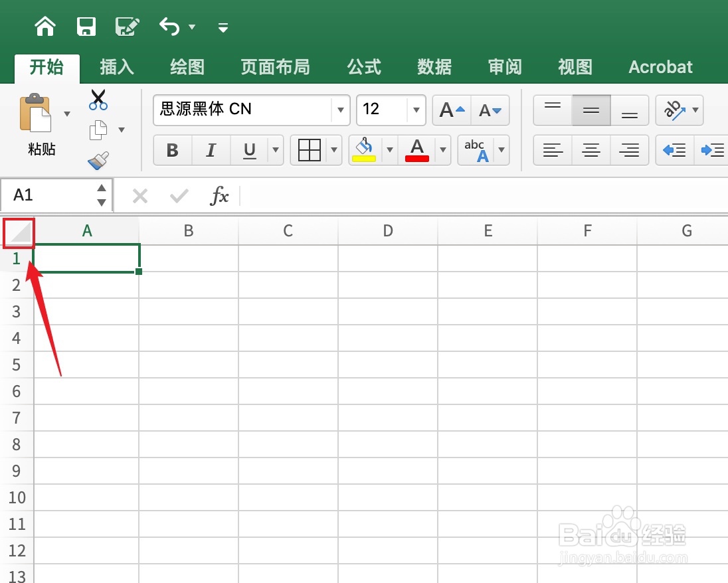This screenshot has height=583, width=728.
Task: Click the phonetic guide abc icon
Action: (476, 150)
